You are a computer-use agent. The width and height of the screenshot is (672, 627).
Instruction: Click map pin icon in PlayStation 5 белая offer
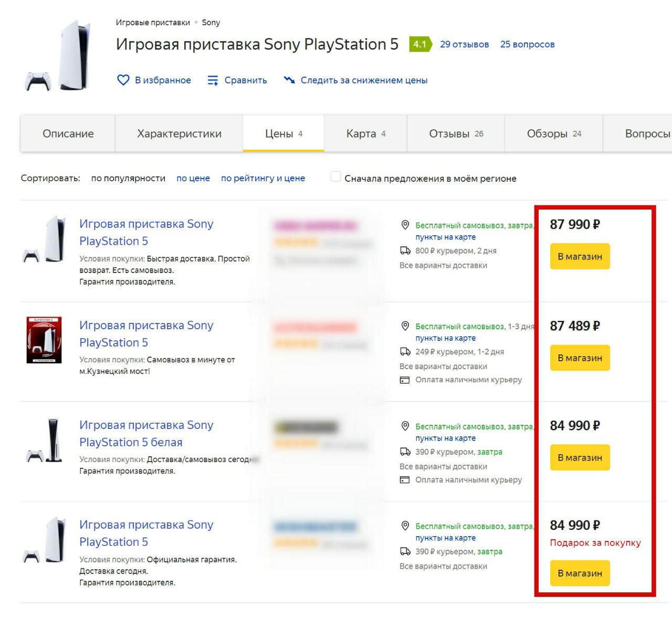coord(405,426)
